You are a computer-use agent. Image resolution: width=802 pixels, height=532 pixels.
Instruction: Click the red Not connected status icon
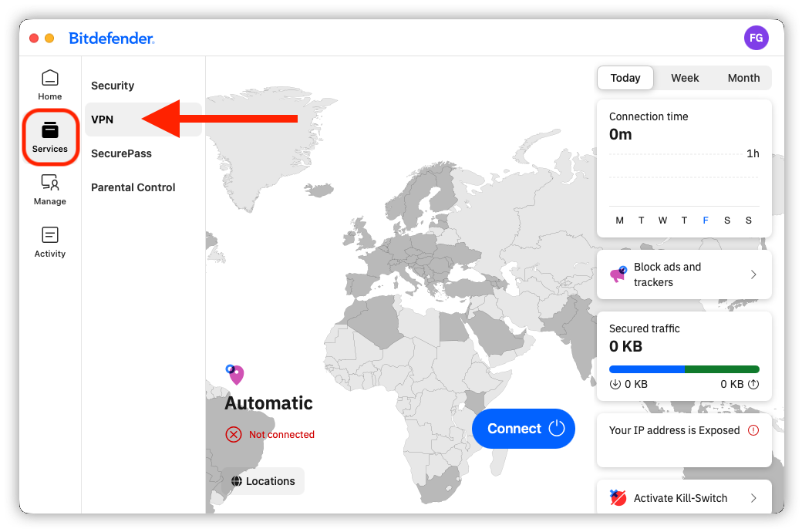coord(234,434)
